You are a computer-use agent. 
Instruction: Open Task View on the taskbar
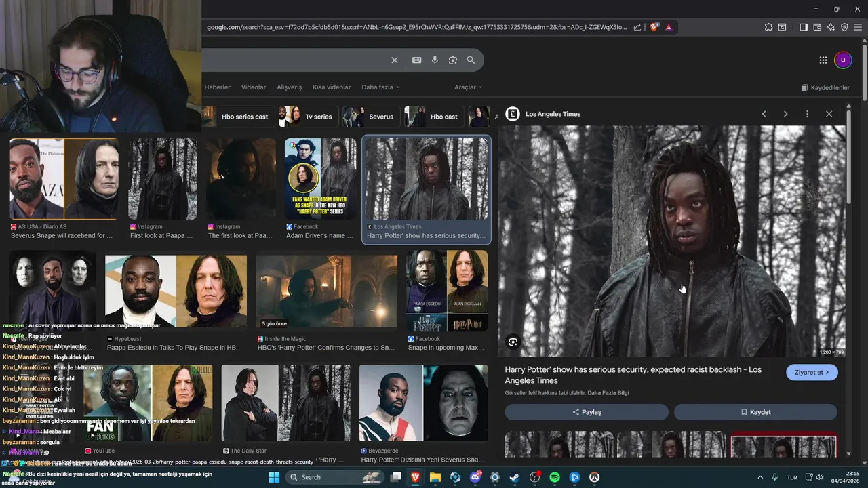point(396,477)
